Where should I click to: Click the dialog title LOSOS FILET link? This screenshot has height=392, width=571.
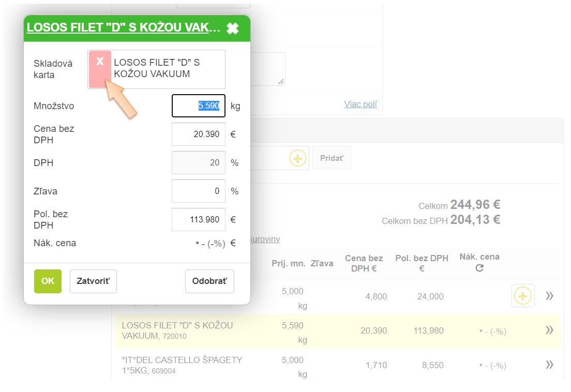coord(123,28)
